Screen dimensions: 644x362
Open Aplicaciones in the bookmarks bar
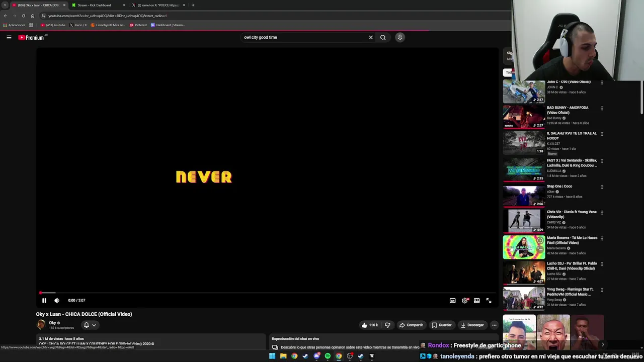point(14,25)
